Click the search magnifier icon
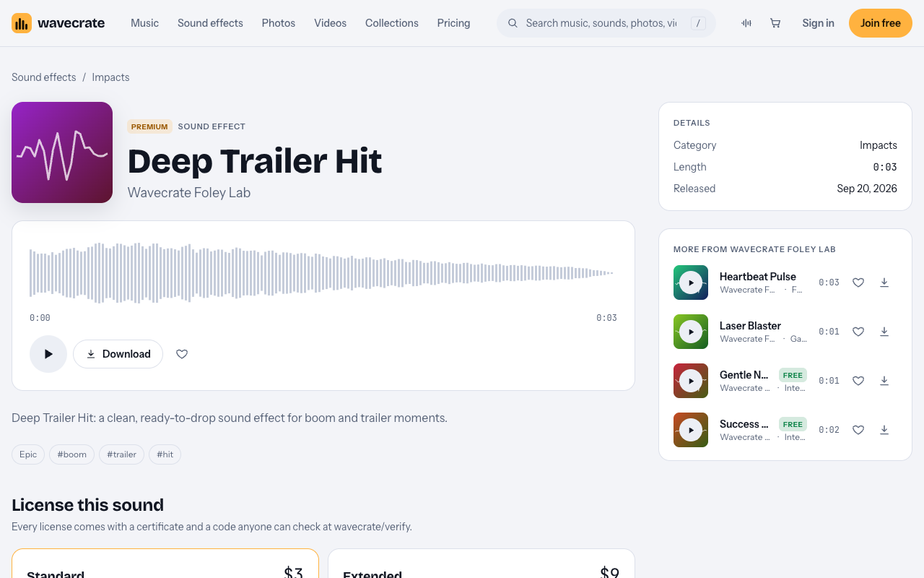The width and height of the screenshot is (924, 578). pos(513,23)
